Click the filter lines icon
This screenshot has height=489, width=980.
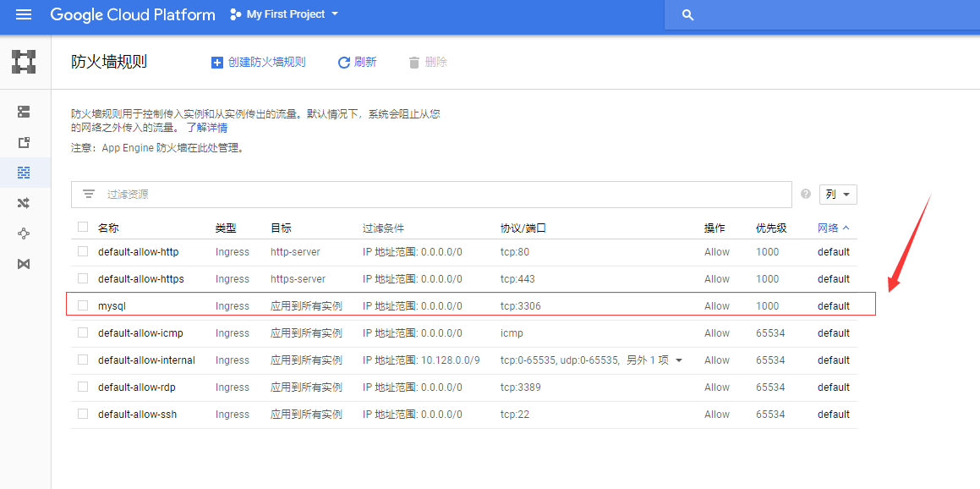click(89, 195)
